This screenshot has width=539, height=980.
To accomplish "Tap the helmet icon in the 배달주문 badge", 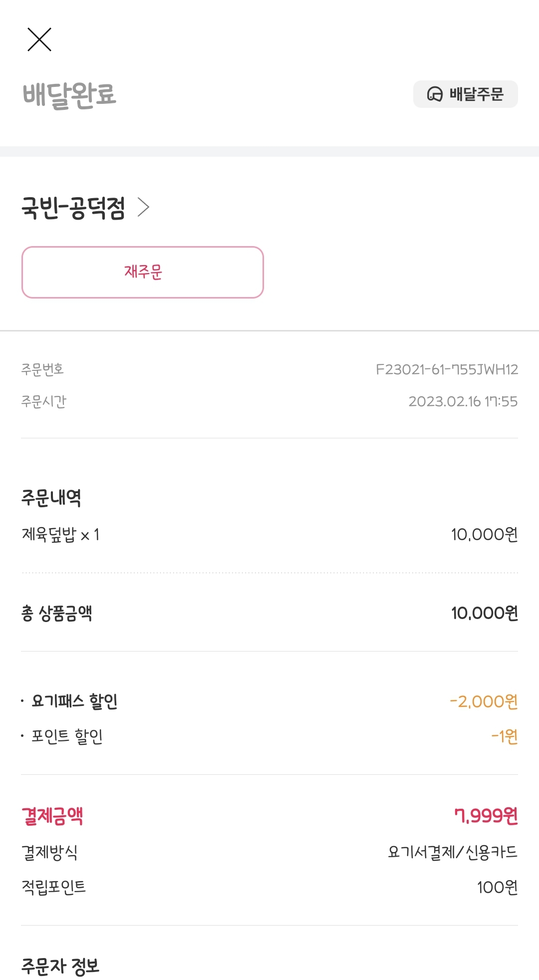I will click(x=435, y=94).
